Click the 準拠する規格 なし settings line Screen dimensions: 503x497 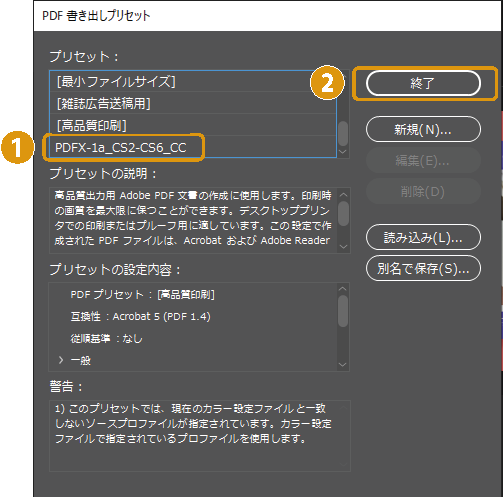click(106, 338)
